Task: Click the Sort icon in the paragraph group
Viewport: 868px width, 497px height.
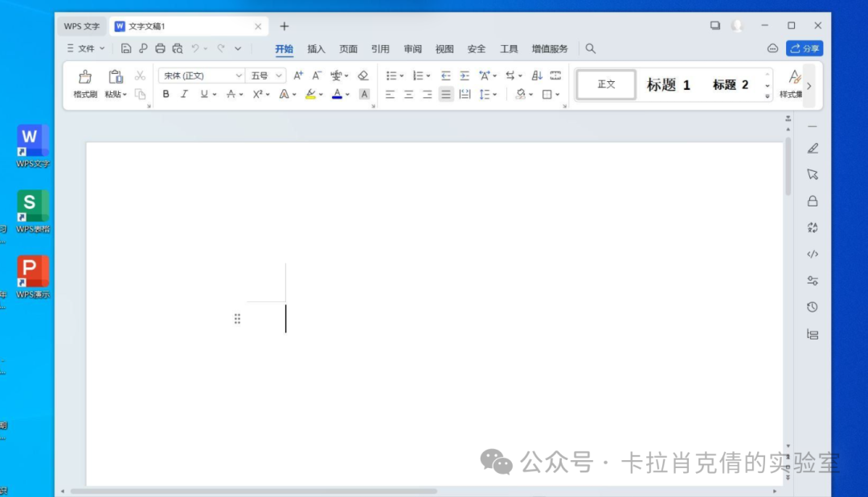Action: (536, 75)
